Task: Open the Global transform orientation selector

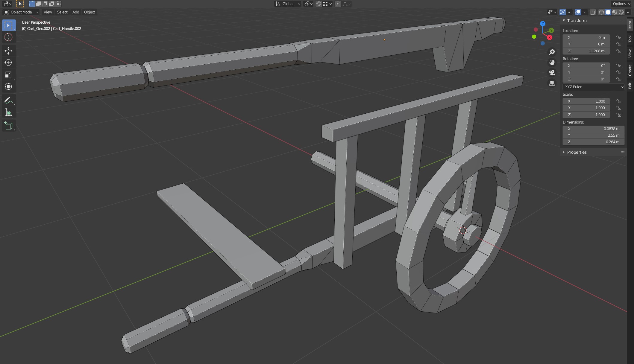Action: (288, 4)
